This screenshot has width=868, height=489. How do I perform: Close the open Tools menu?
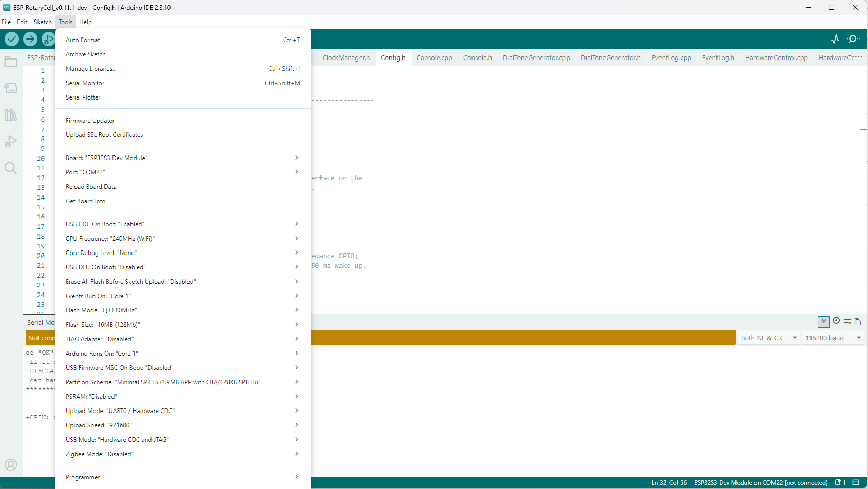pyautogui.click(x=65, y=22)
